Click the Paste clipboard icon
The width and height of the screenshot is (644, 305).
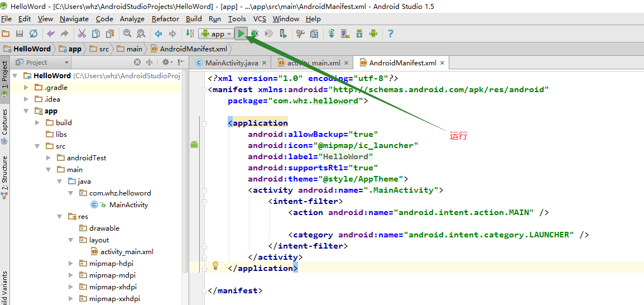(x=110, y=34)
